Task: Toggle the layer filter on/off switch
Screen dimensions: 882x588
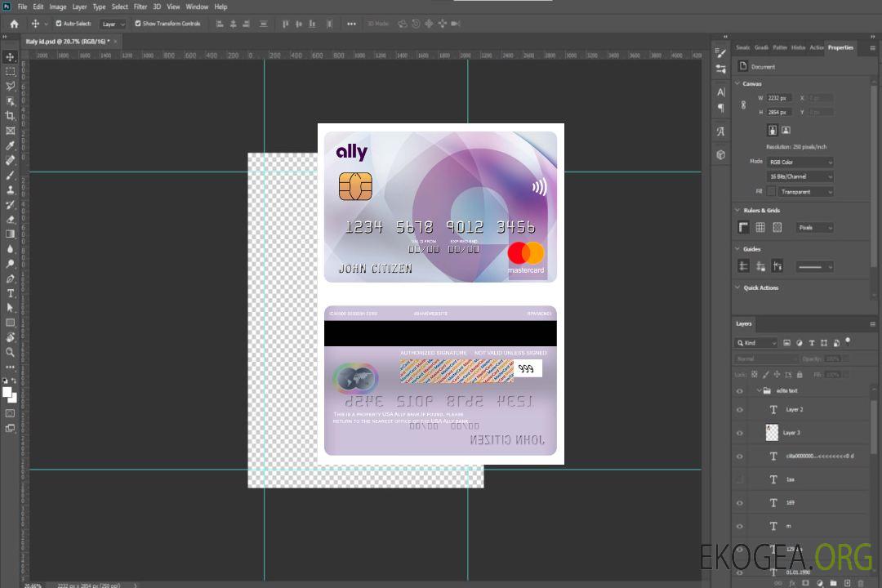Action: point(848,341)
